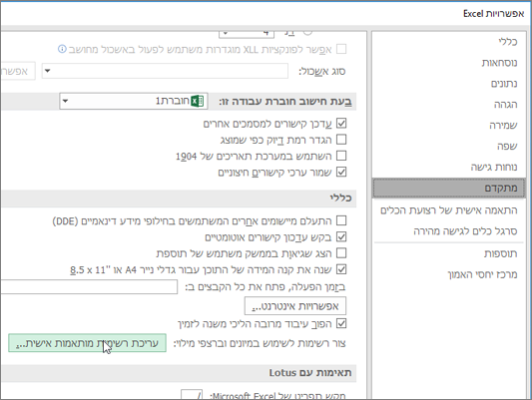Go to the הגהה options category

point(505,105)
